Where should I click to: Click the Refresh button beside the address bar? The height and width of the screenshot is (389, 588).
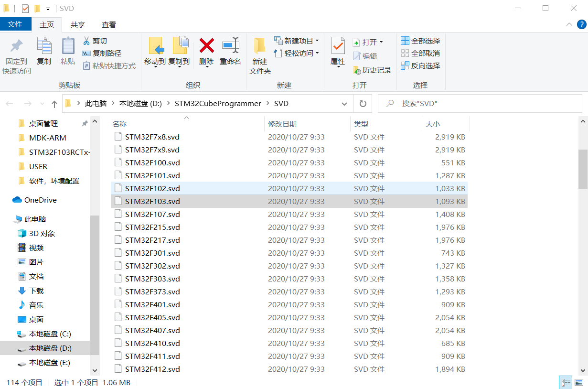click(363, 103)
